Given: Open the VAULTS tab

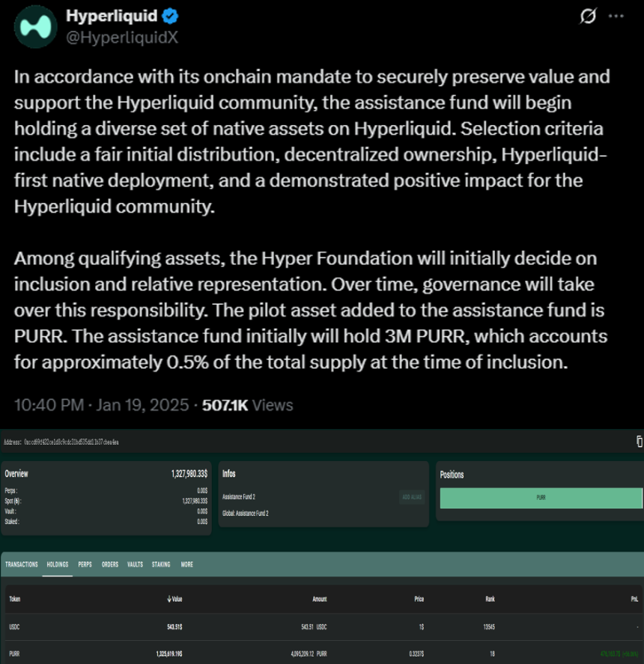Looking at the screenshot, I should point(135,564).
